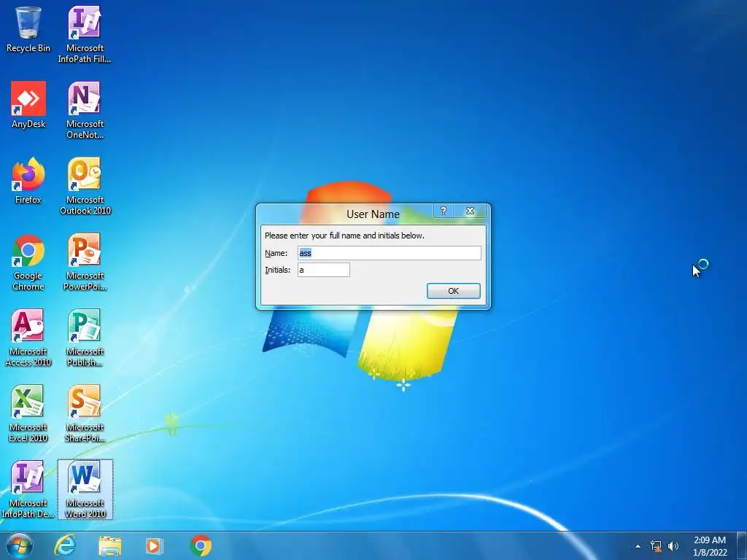
Task: Select the Firefox desktop icon
Action: (x=28, y=181)
